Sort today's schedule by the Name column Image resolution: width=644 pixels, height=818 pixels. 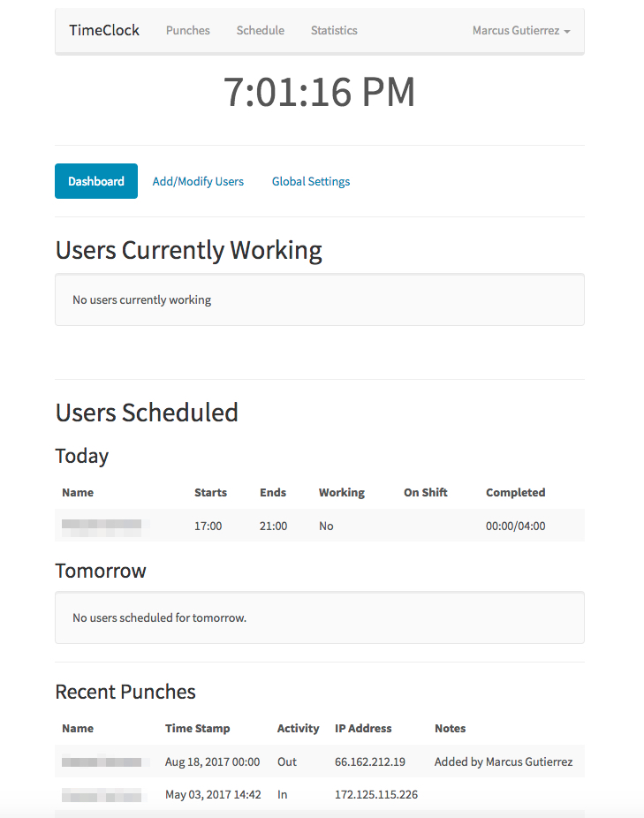pyautogui.click(x=77, y=492)
